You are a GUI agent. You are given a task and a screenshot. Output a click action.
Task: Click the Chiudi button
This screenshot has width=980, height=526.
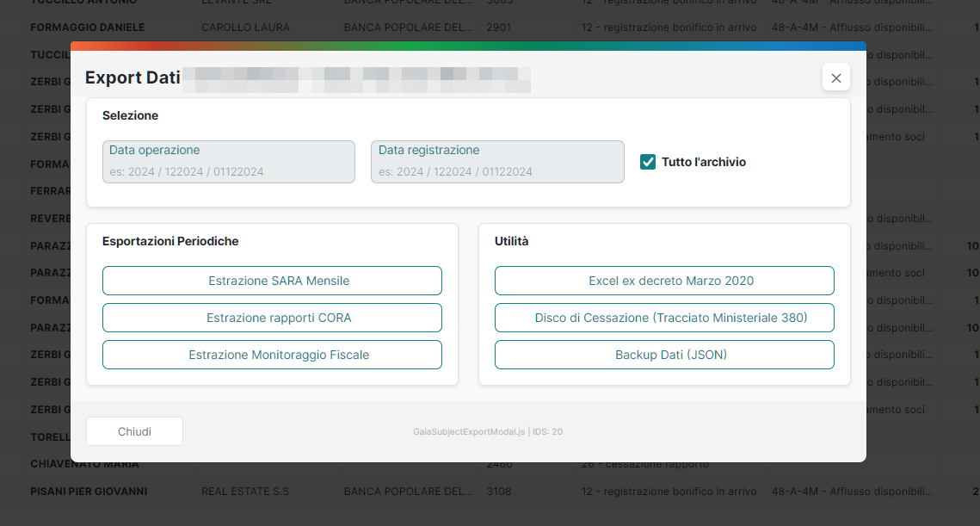click(x=134, y=431)
